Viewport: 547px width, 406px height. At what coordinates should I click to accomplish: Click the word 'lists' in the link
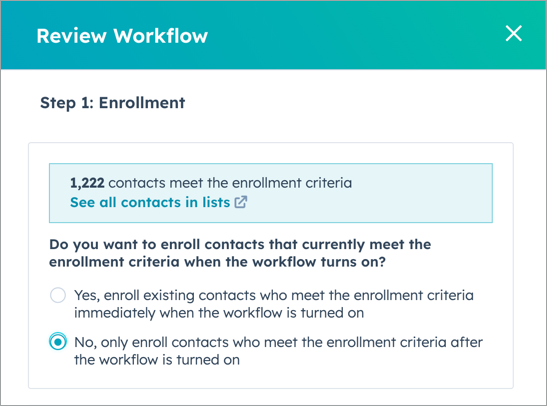pyautogui.click(x=216, y=202)
